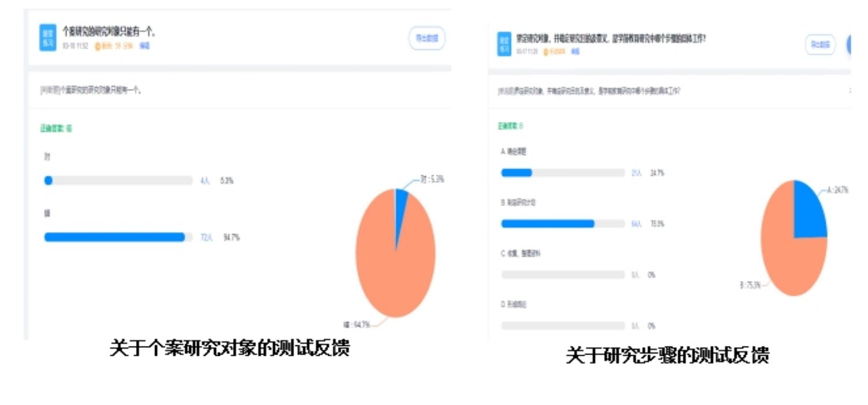This screenshot has height=405, width=868.
Task: Click option B's 75.3% progress bar
Action: click(x=562, y=224)
